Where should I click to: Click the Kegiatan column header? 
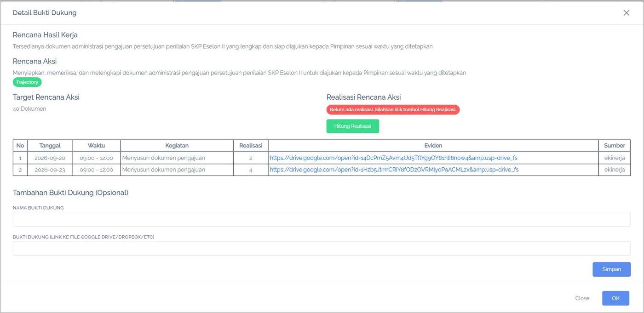tap(177, 146)
